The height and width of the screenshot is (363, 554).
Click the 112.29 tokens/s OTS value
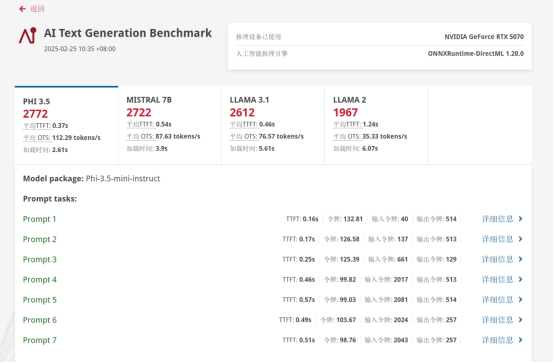click(76, 138)
